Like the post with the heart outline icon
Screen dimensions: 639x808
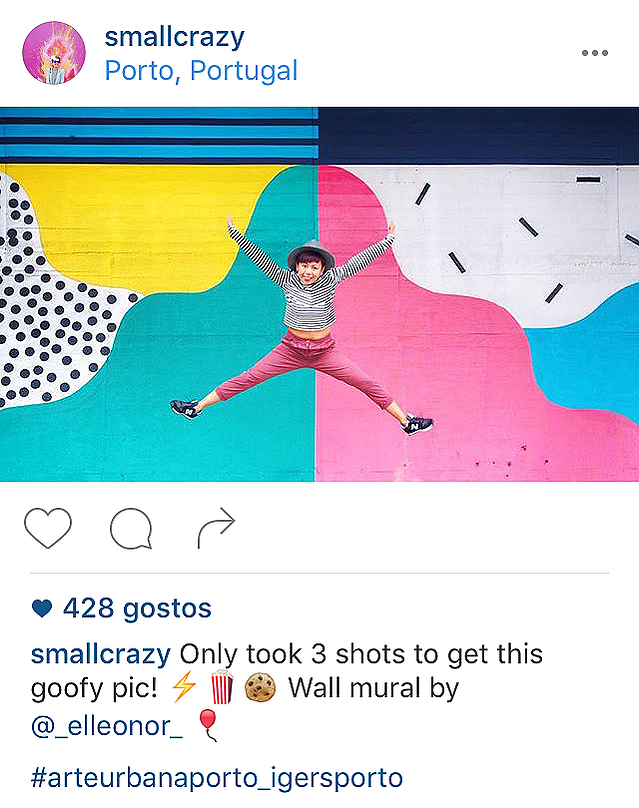[x=47, y=528]
